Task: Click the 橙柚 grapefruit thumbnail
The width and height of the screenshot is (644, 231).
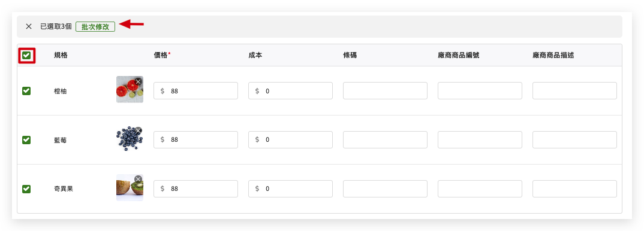Action: coord(130,89)
